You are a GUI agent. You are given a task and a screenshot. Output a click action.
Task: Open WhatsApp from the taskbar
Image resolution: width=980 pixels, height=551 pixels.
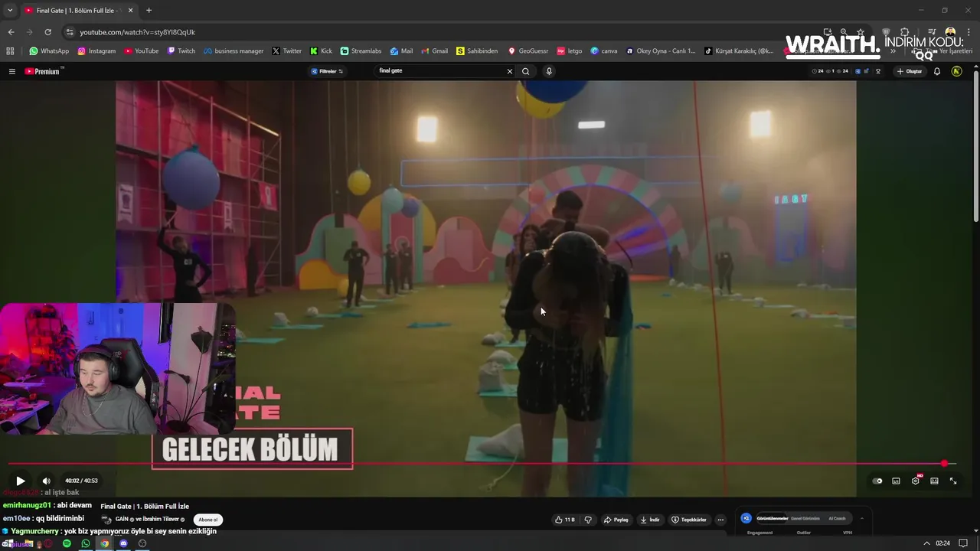(x=86, y=543)
